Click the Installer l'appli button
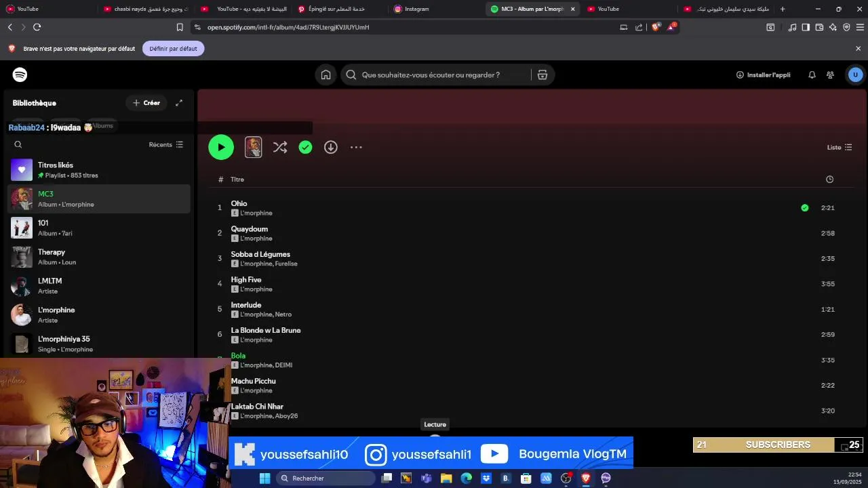This screenshot has height=488, width=868. click(764, 75)
